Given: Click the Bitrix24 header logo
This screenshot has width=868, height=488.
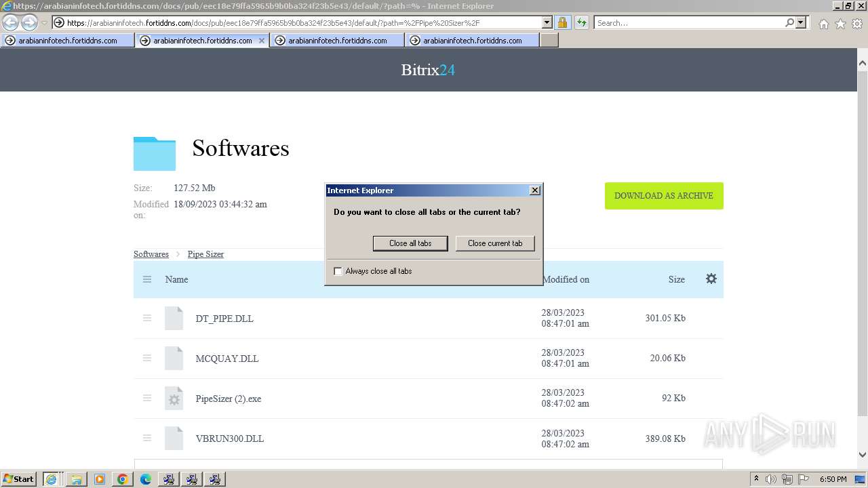Looking at the screenshot, I should tap(428, 70).
